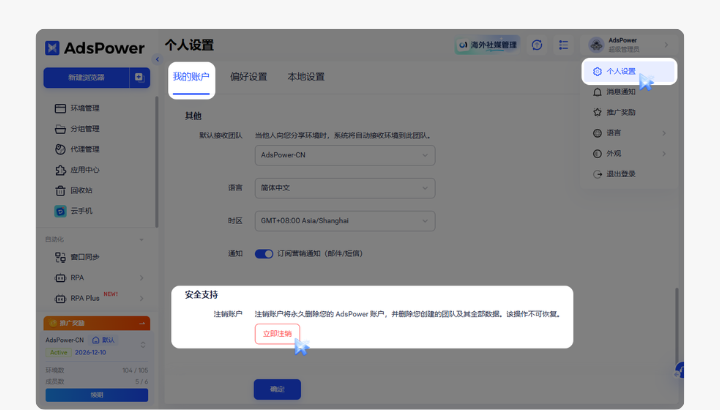Open 云手机 cloud phone icon

pyautogui.click(x=60, y=211)
